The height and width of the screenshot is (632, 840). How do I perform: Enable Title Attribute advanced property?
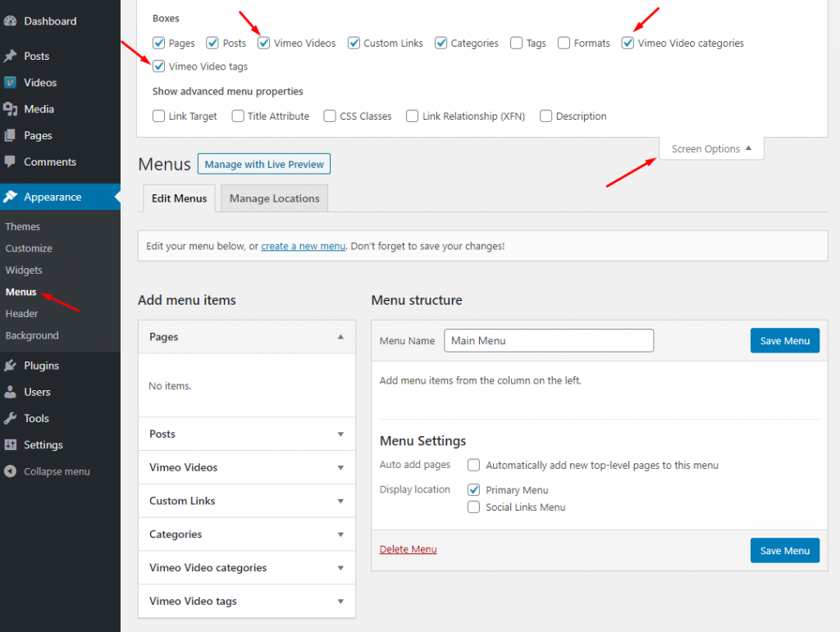coord(238,116)
